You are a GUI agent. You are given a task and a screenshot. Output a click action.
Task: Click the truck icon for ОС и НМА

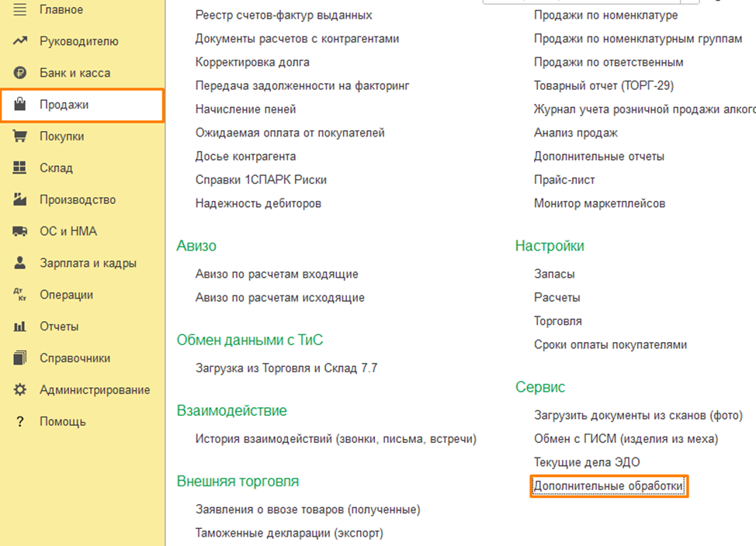tap(20, 232)
